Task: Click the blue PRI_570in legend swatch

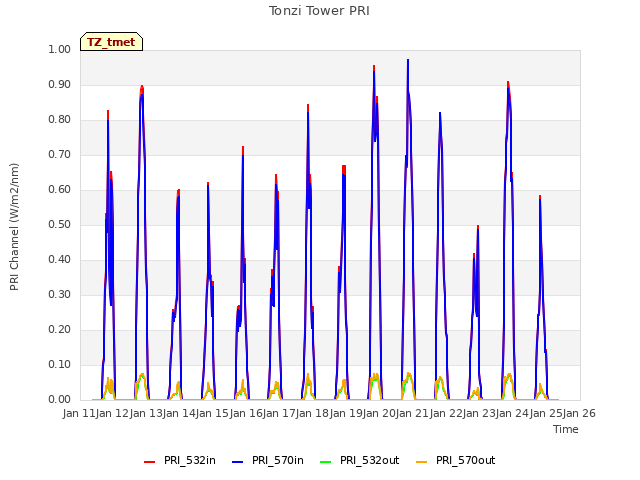Action: (238, 462)
